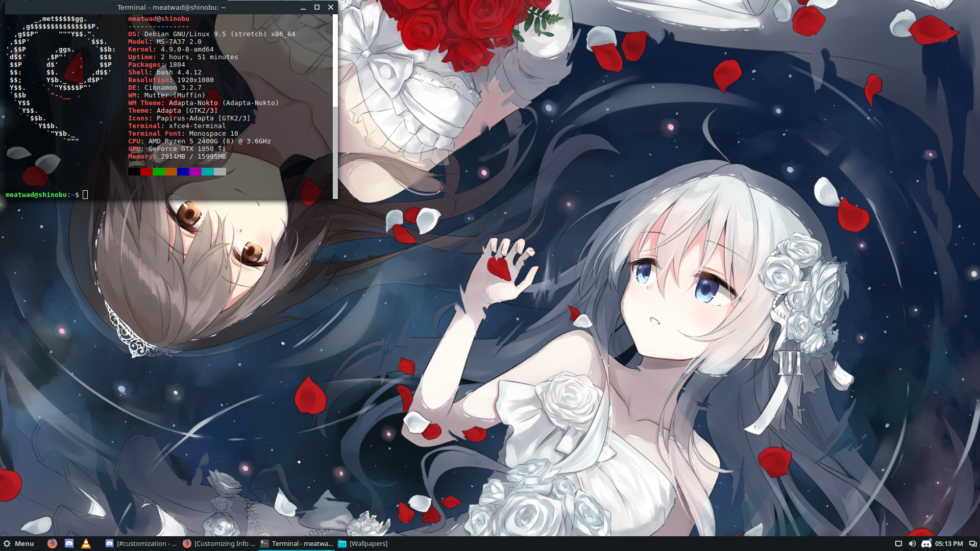980x551 pixels.
Task: Click the Terminal vertical scrollbar
Action: tap(335, 107)
